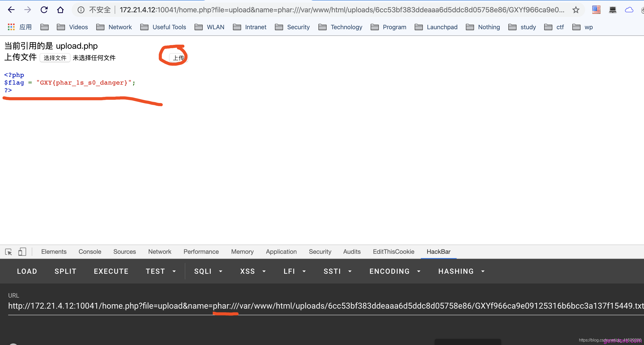Expand the SQLI dropdown in HackBar
The image size is (644, 345).
coord(208,271)
